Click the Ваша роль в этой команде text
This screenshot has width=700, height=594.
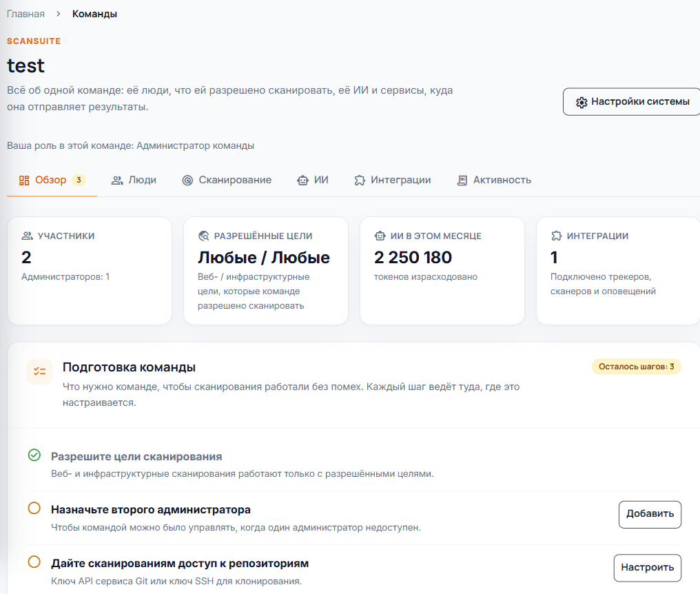click(x=130, y=145)
